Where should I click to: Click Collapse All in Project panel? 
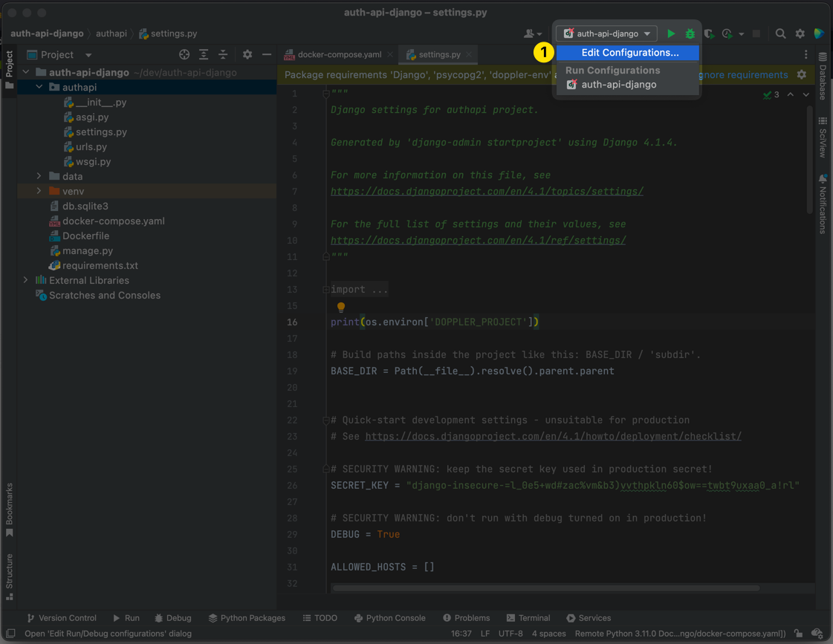click(222, 54)
